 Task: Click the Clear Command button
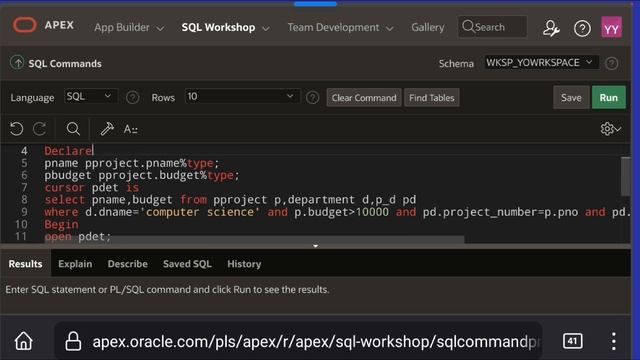click(364, 98)
